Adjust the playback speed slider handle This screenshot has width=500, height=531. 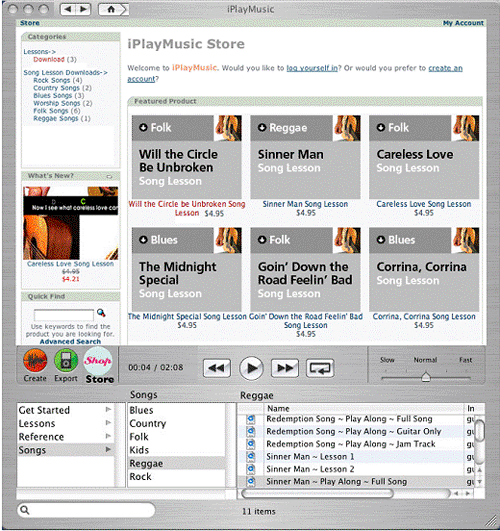click(426, 377)
